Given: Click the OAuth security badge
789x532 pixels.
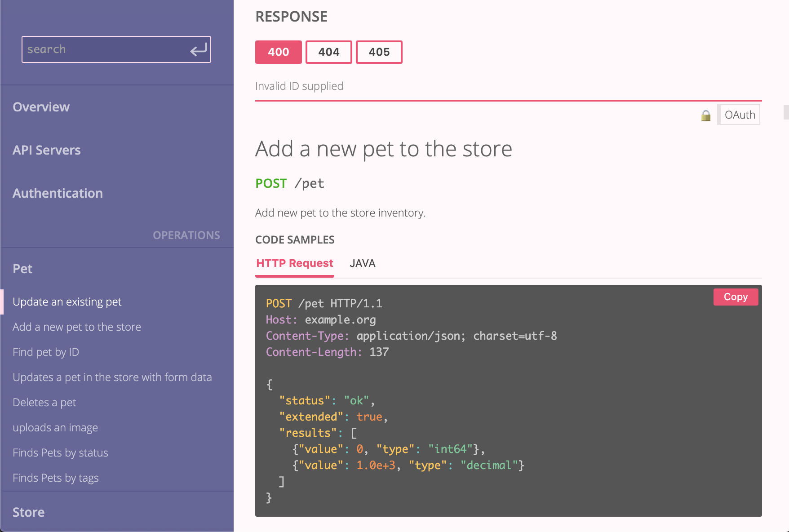Looking at the screenshot, I should pyautogui.click(x=740, y=115).
